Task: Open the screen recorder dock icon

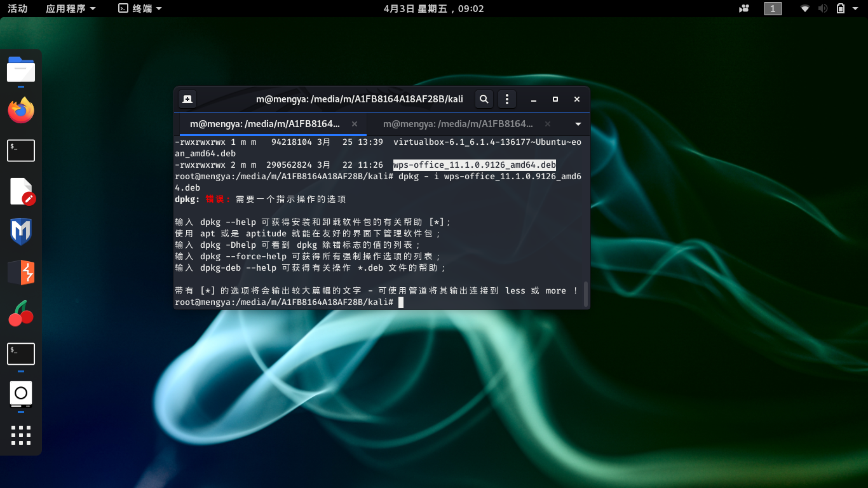Action: pos(21,394)
